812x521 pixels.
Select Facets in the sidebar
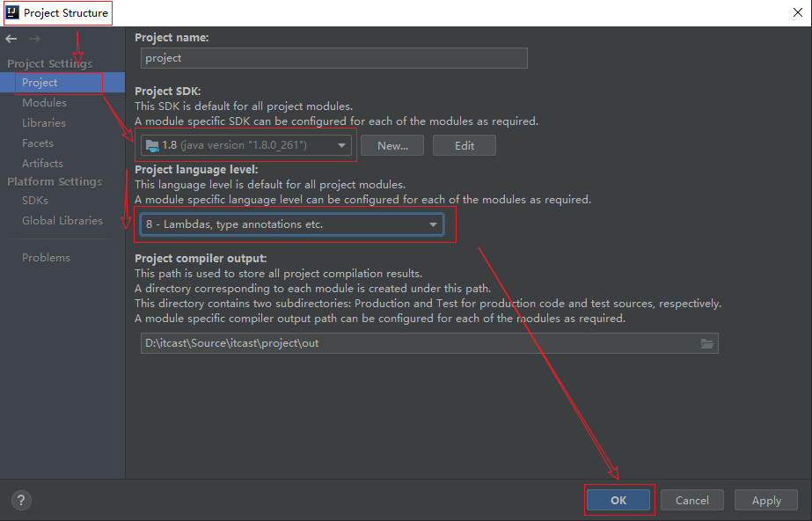[38, 143]
